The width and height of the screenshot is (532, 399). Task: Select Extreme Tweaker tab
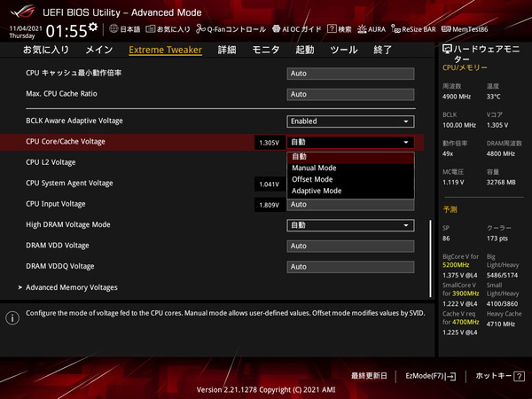point(165,50)
